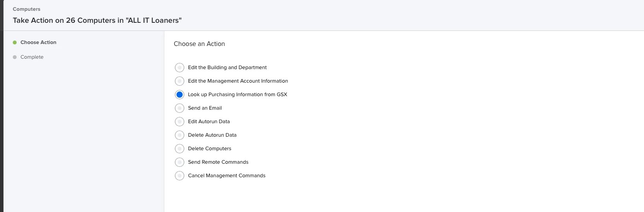Select the Delete Autorun Data radio button
Image resolution: width=644 pixels, height=212 pixels.
pos(180,135)
